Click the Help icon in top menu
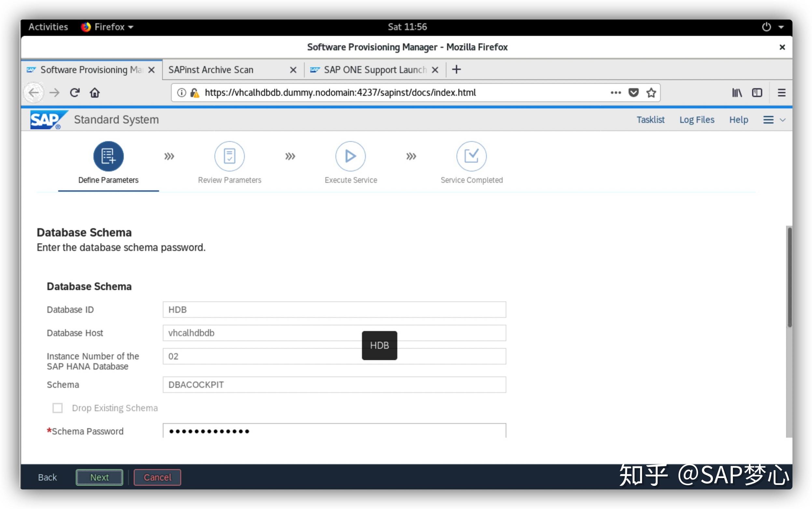The height and width of the screenshot is (509, 812). [738, 120]
